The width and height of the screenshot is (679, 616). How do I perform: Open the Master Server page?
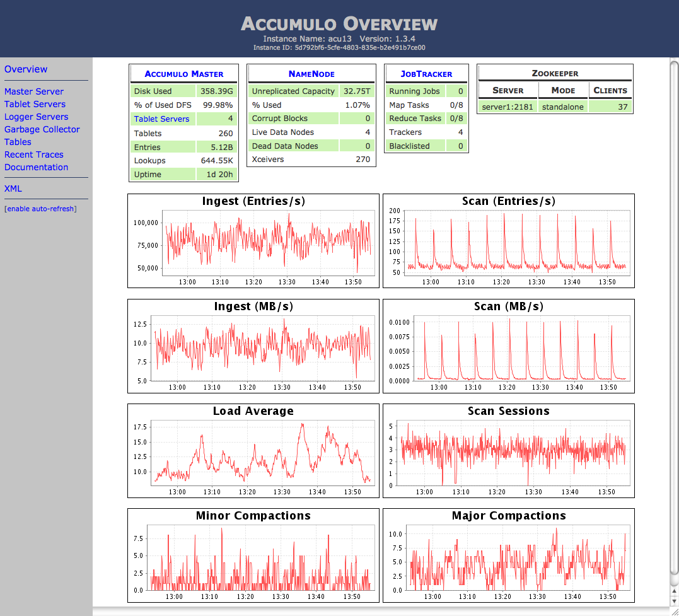click(x=34, y=91)
